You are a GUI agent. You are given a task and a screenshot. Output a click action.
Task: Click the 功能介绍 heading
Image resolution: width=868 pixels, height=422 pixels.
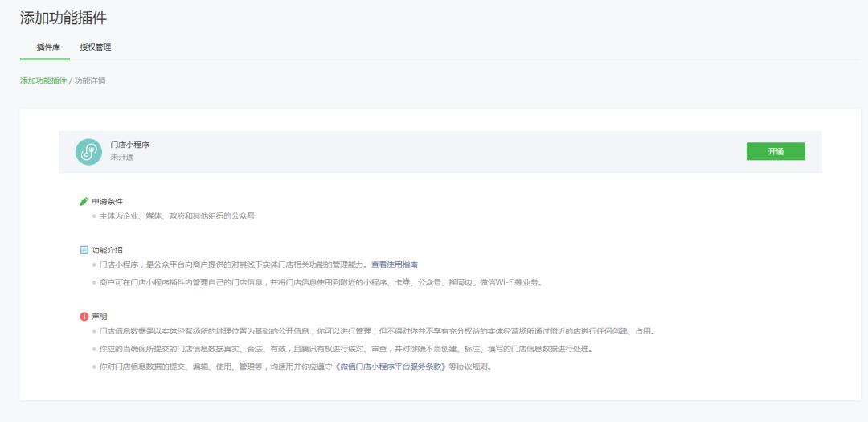(x=108, y=250)
